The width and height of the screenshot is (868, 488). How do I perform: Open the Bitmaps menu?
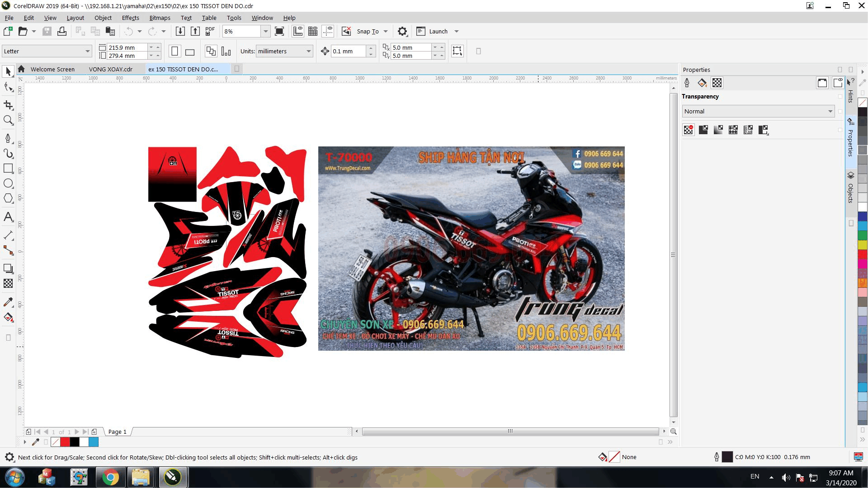pyautogui.click(x=160, y=18)
